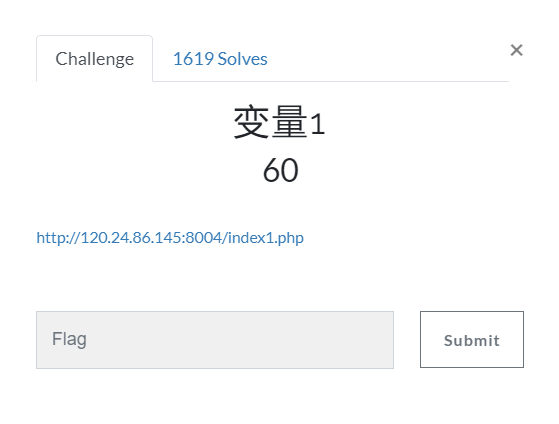Viewport: 559px width, 424px height.
Task: Return to the Challenge description tab
Action: click(x=94, y=59)
